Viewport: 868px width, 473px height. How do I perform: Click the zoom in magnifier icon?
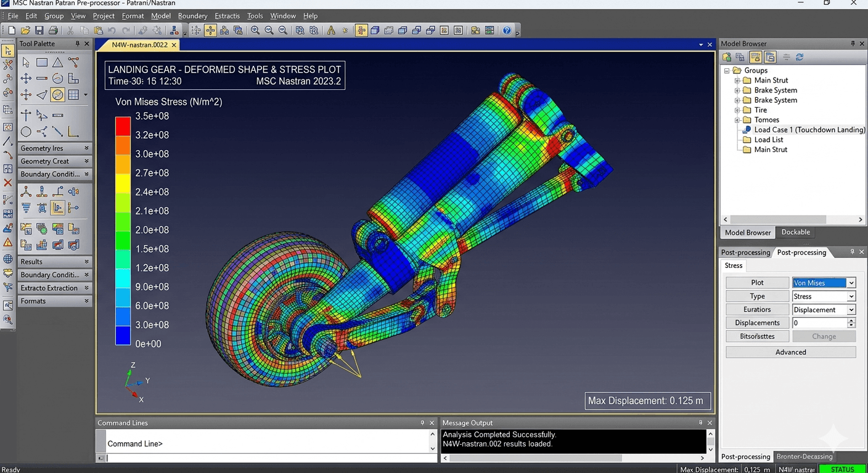pos(255,30)
